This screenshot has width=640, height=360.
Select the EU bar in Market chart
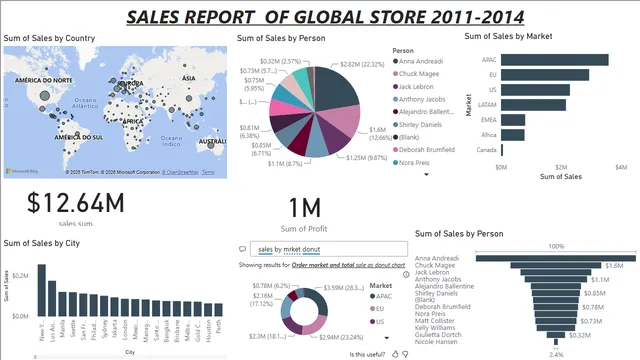545,75
